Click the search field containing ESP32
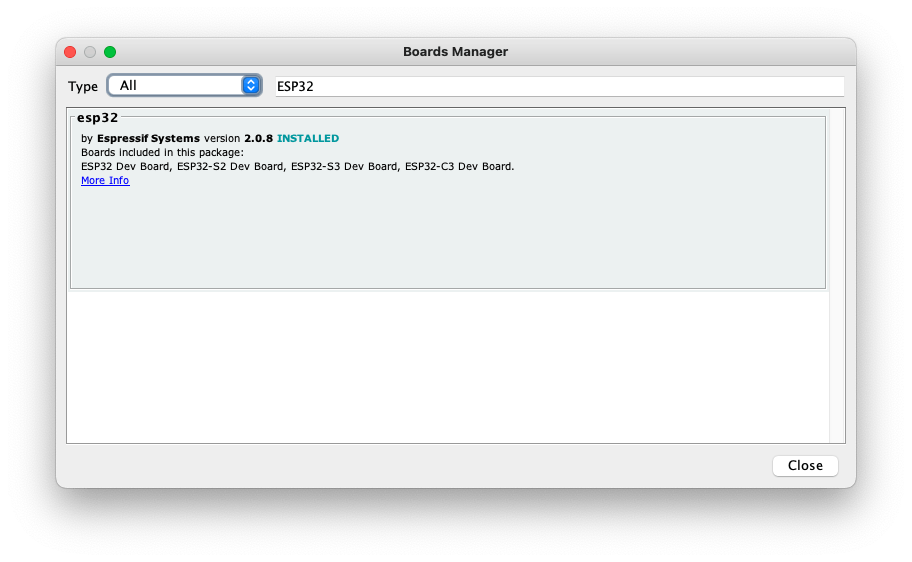Image resolution: width=912 pixels, height=562 pixels. click(x=560, y=86)
